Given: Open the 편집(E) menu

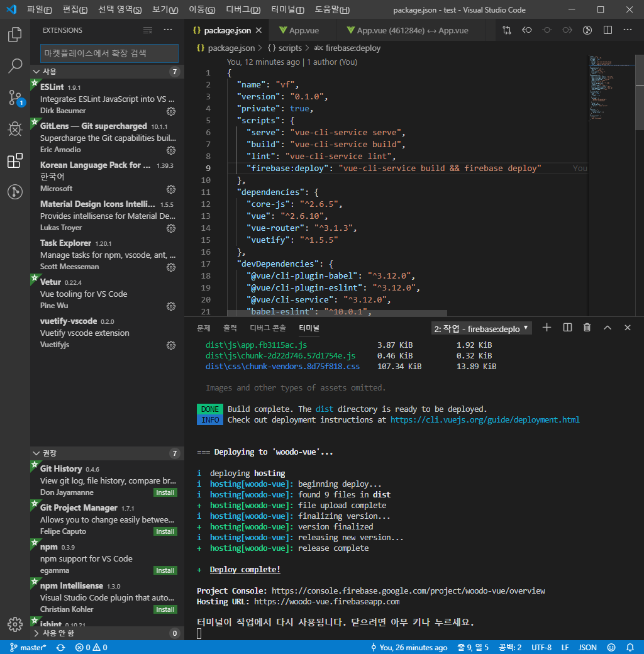Looking at the screenshot, I should tap(75, 9).
